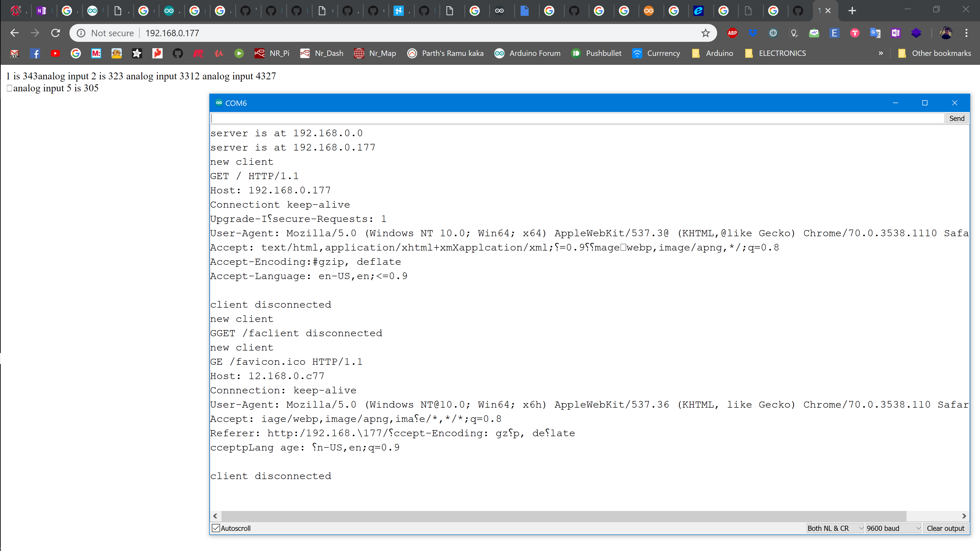Open the Facebook bookmark
Viewport: 980px width, 551px height.
[35, 53]
